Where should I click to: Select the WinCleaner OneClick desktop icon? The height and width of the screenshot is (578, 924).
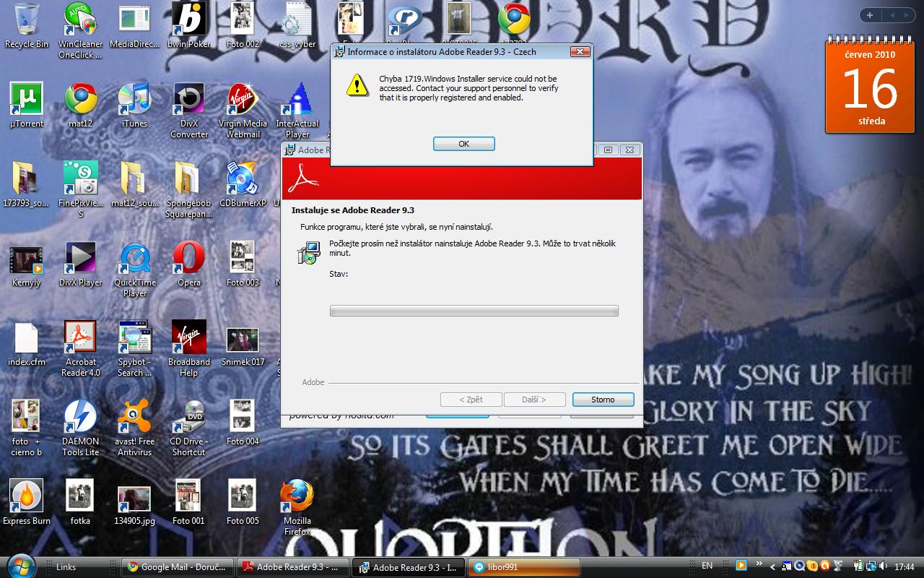click(x=80, y=31)
